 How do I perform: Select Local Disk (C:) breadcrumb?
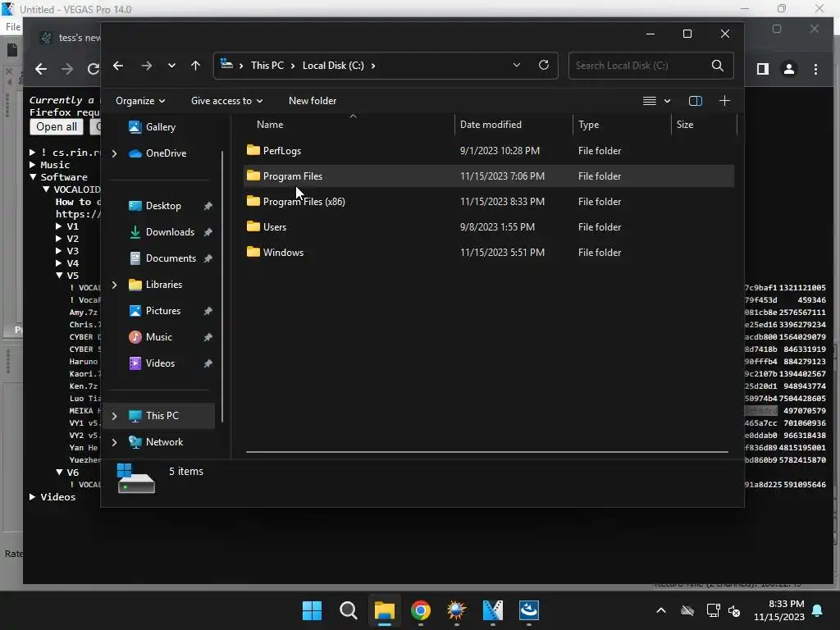(333, 66)
